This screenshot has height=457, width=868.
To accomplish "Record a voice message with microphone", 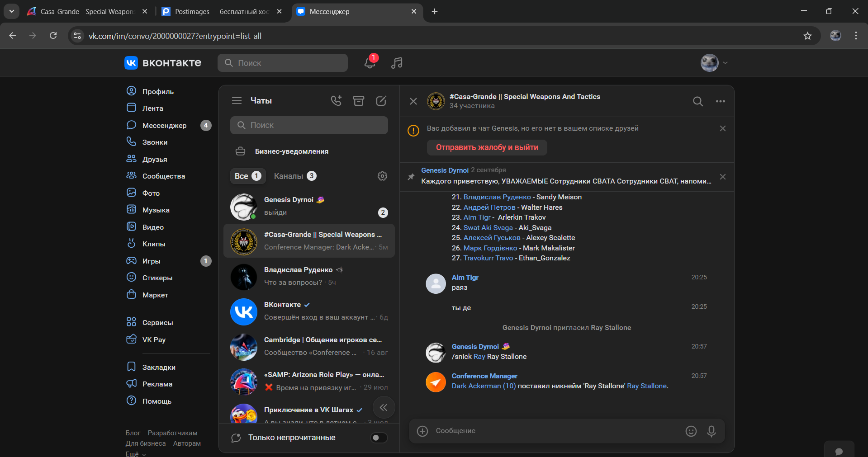I will click(711, 431).
